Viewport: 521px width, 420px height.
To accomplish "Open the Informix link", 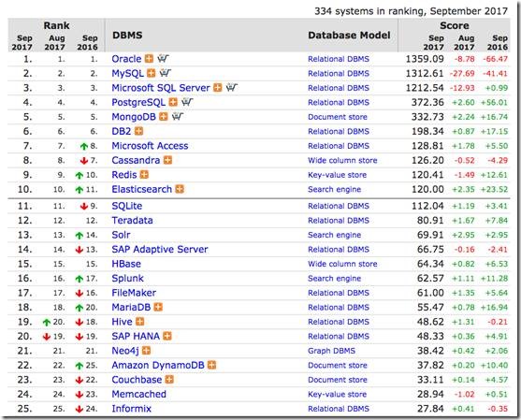I will 132,409.
